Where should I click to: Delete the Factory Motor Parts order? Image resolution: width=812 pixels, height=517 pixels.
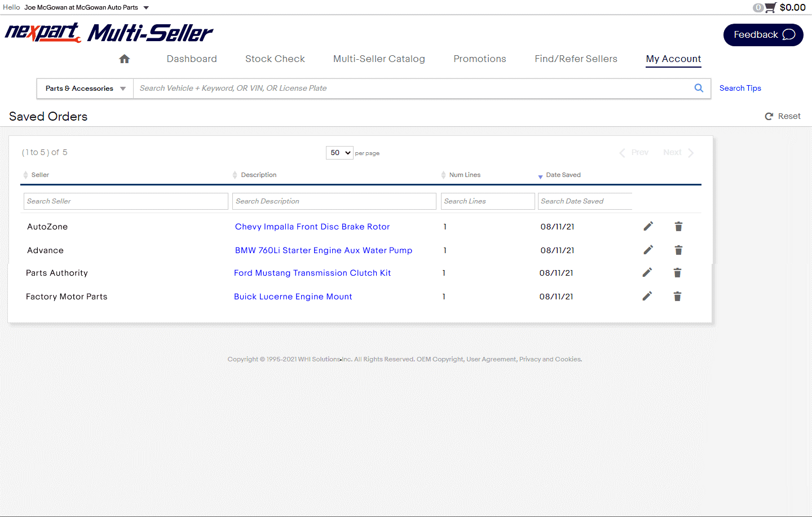(x=677, y=297)
